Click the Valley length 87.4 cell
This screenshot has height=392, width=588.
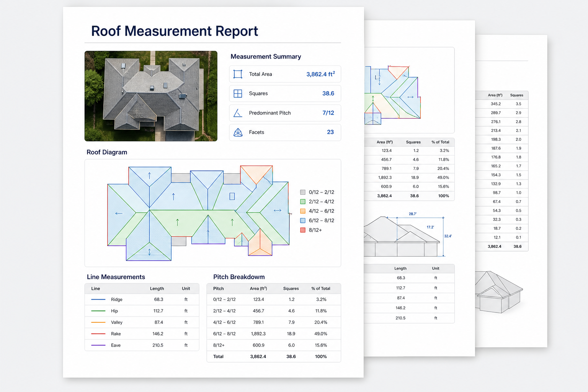pos(158,322)
